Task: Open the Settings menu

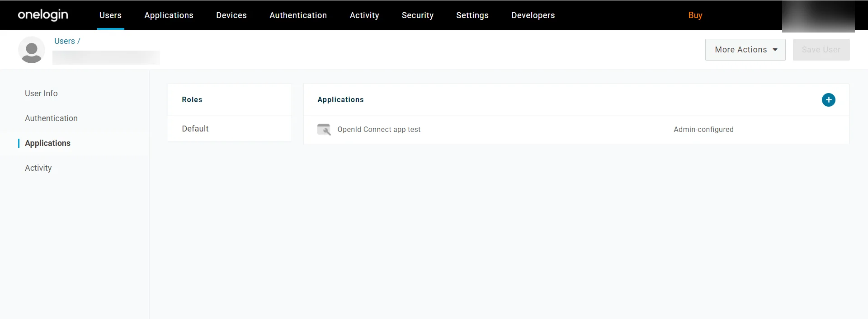Action: [472, 15]
